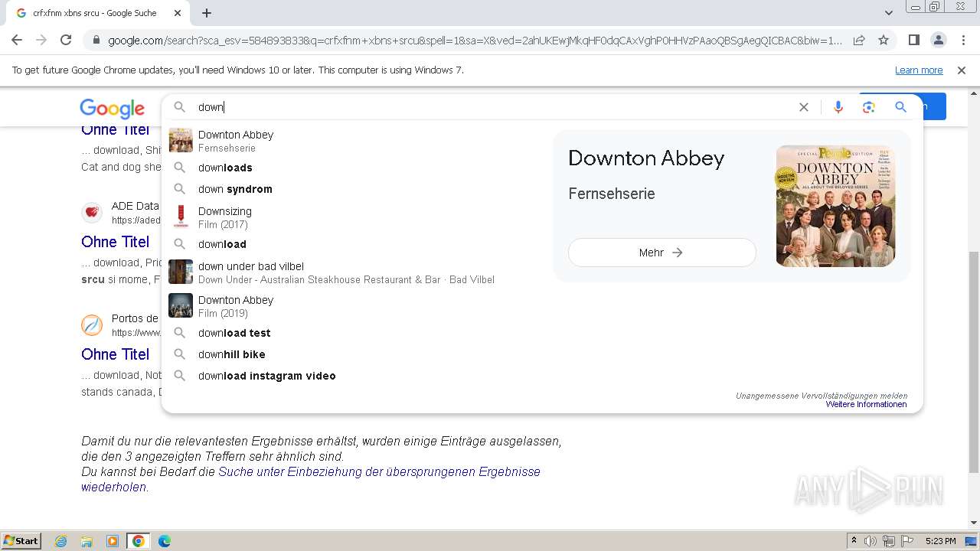Click the Mehr button

pos(661,253)
